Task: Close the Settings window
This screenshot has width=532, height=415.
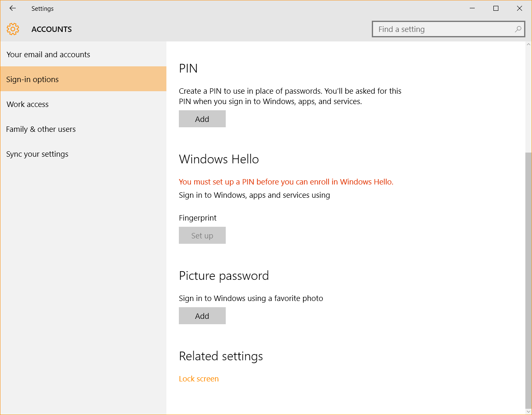Action: 520,8
